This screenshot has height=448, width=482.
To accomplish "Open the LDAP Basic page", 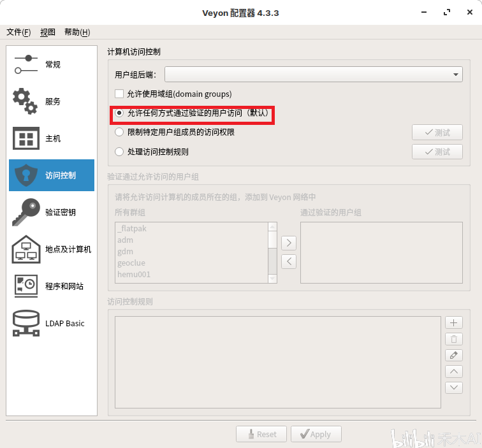I will pyautogui.click(x=52, y=323).
